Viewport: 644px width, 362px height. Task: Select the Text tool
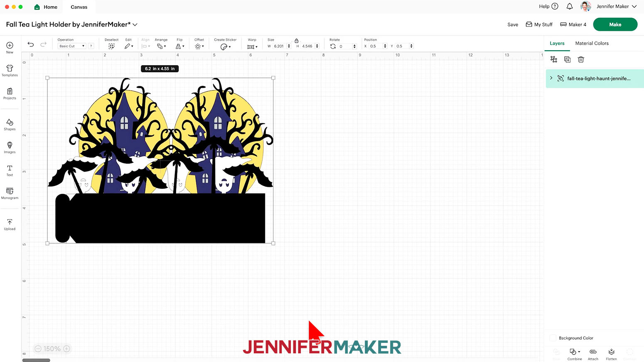(10, 170)
